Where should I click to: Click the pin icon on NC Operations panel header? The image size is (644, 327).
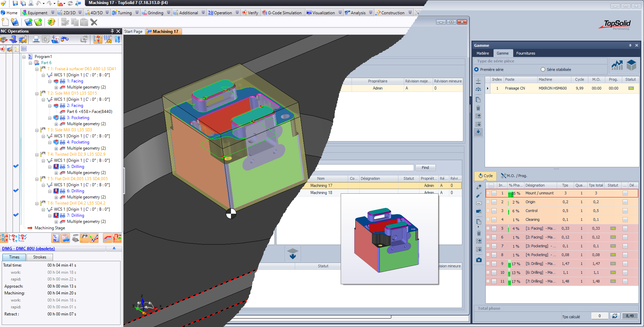click(112, 31)
